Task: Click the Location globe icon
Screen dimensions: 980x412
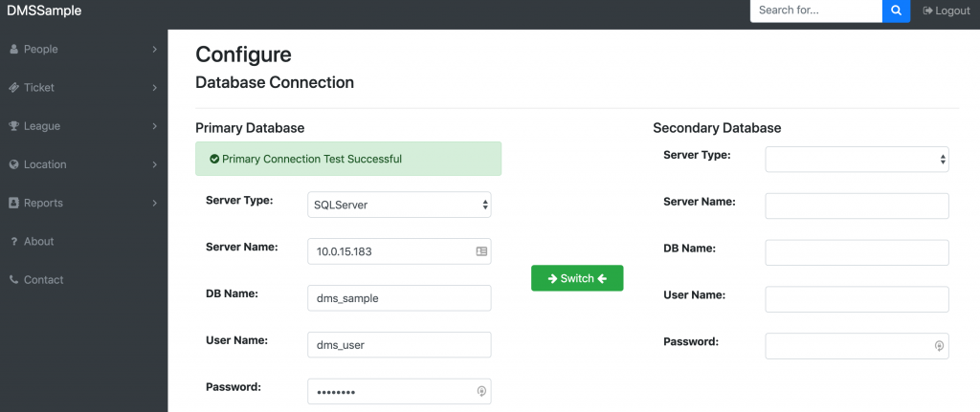Action: [13, 164]
